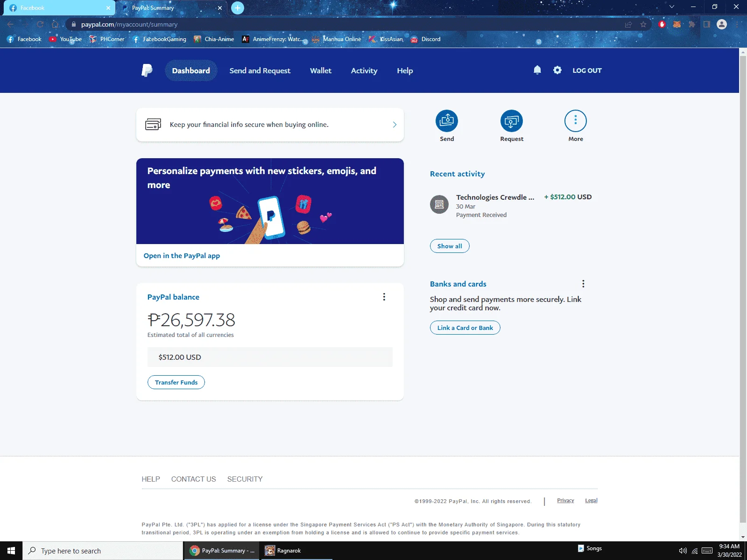The width and height of the screenshot is (747, 560).
Task: Switch to the Facebook browser tab
Action: [59, 8]
